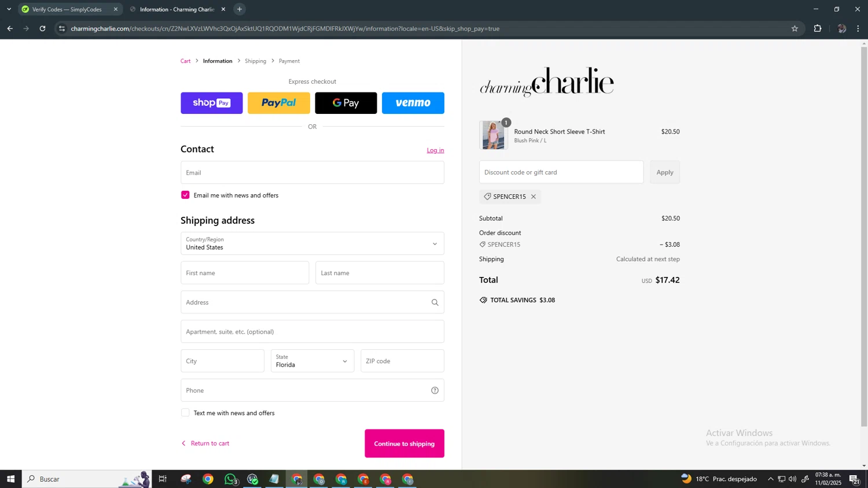View site information icon in address bar
The image size is (868, 488).
[62, 28]
